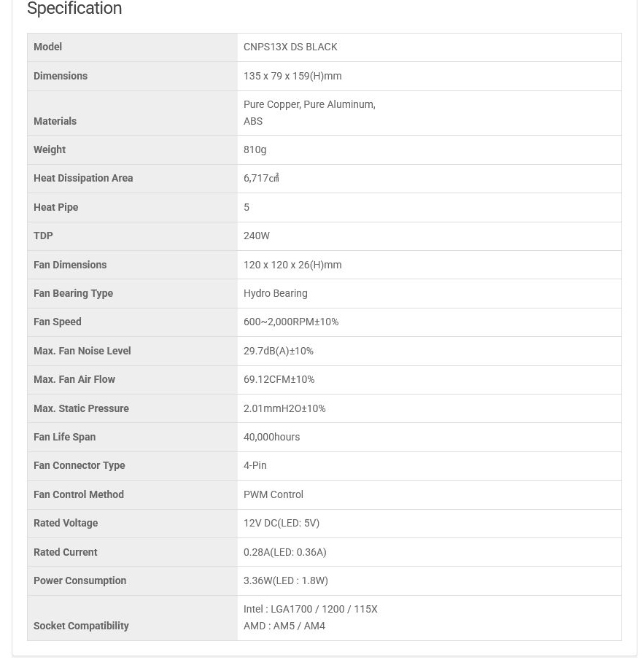Click the Specification heading
The height and width of the screenshot is (668, 644).
pyautogui.click(x=74, y=9)
